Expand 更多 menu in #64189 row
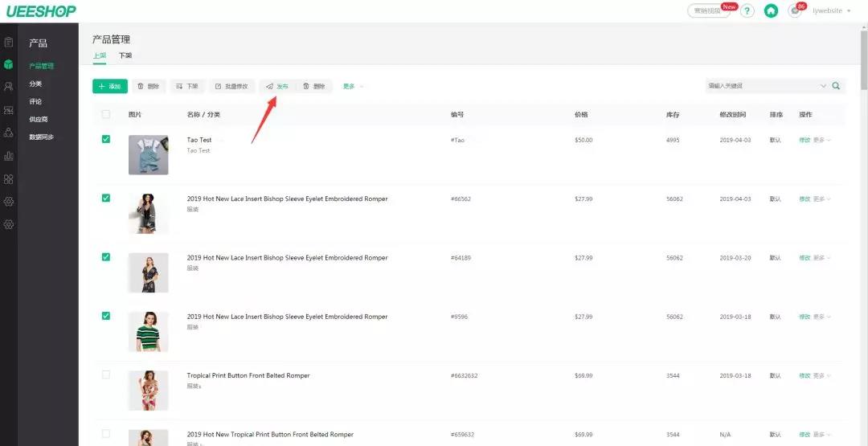The height and width of the screenshot is (446, 868). click(822, 258)
